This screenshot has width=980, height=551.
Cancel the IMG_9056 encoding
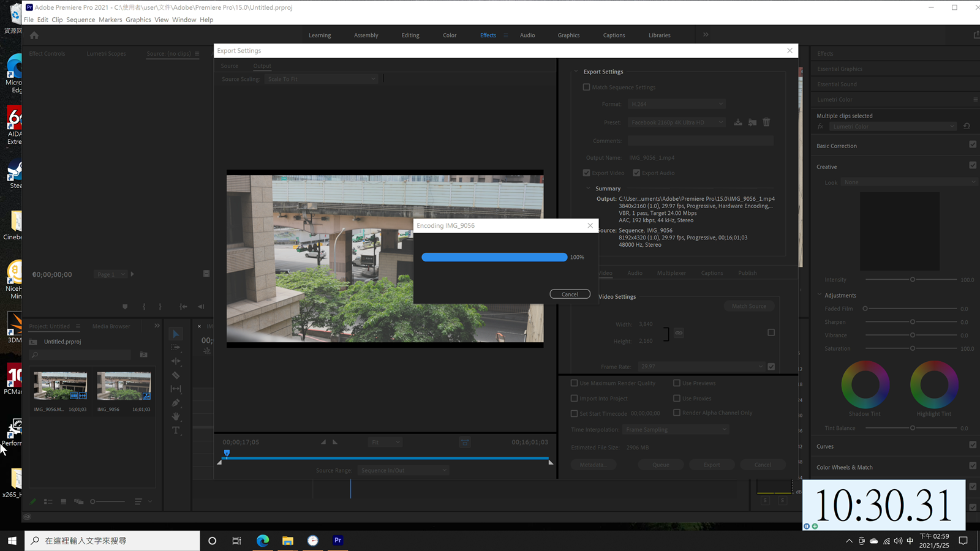click(570, 294)
